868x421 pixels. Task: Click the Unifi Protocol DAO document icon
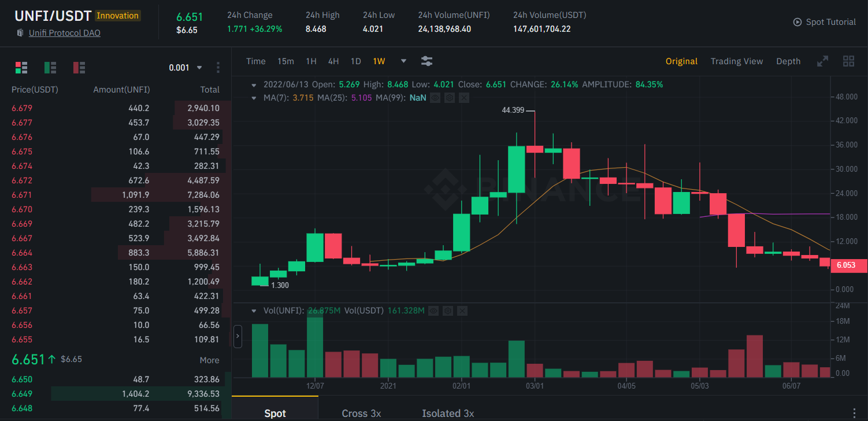(20, 33)
